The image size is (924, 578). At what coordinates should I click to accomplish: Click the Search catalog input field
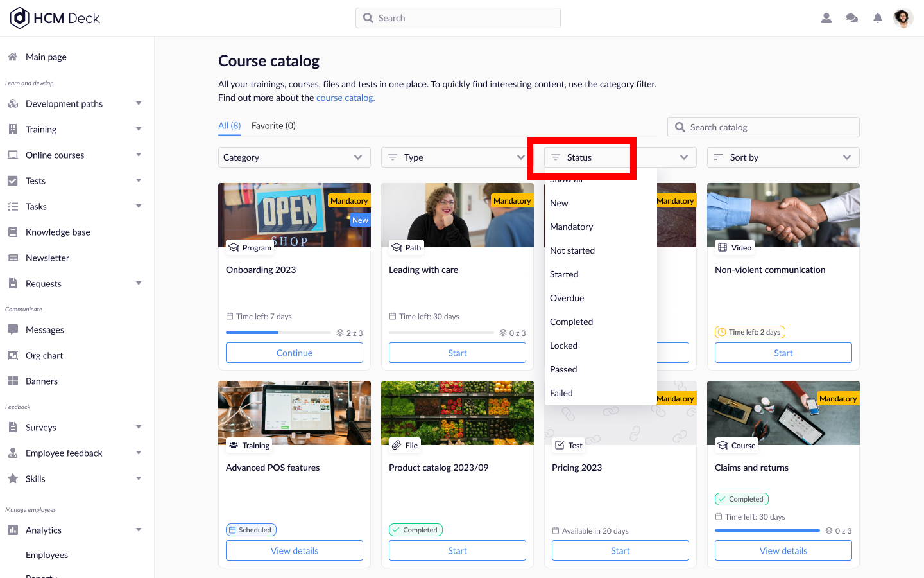coord(770,127)
